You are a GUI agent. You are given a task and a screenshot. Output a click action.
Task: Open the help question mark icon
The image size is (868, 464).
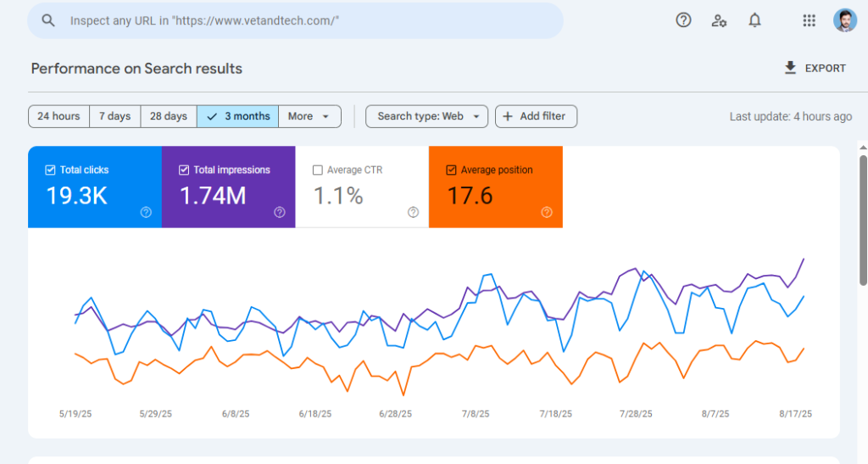point(683,20)
